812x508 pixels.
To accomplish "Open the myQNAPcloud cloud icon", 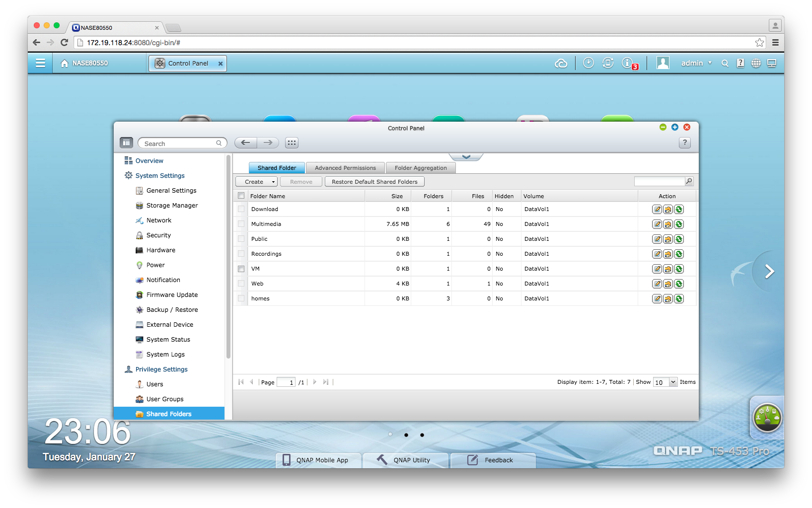I will (x=561, y=63).
